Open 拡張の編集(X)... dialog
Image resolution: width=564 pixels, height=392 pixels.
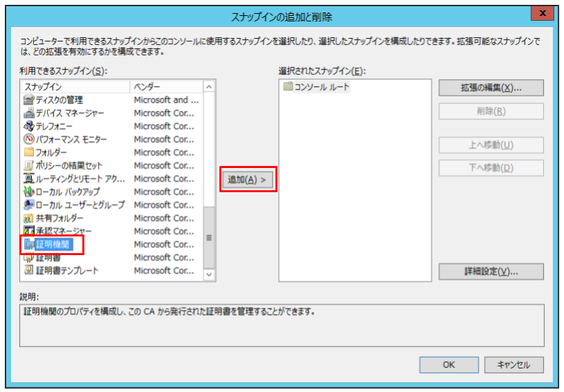491,88
